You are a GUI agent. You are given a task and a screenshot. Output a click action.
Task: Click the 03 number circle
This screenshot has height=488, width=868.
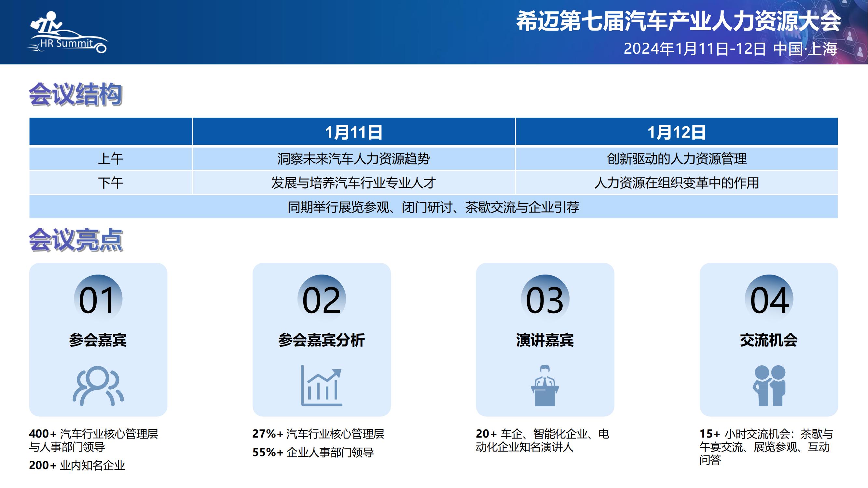(x=545, y=299)
